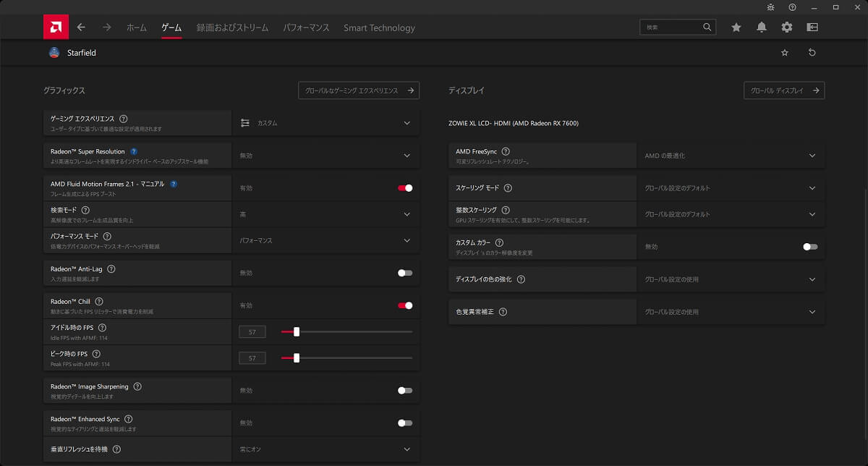The width and height of the screenshot is (868, 466).
Task: Turn off Radeon Chill toggle
Action: (405, 305)
